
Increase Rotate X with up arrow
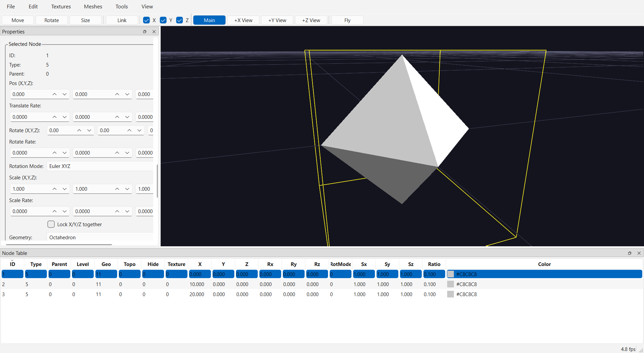point(79,130)
